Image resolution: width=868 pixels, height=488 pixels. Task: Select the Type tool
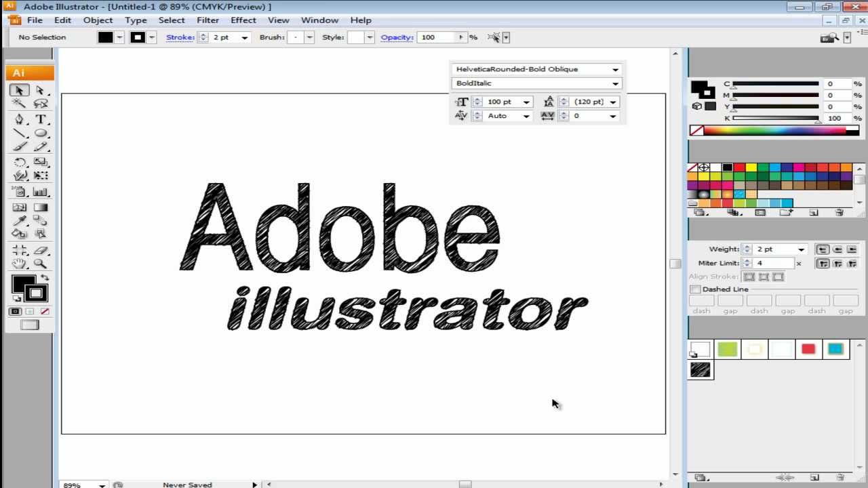[41, 119]
